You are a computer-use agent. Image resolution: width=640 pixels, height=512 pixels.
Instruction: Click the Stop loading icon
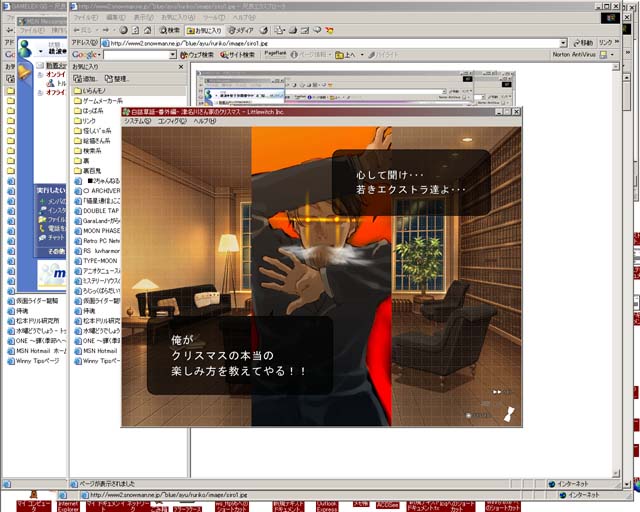(x=123, y=30)
